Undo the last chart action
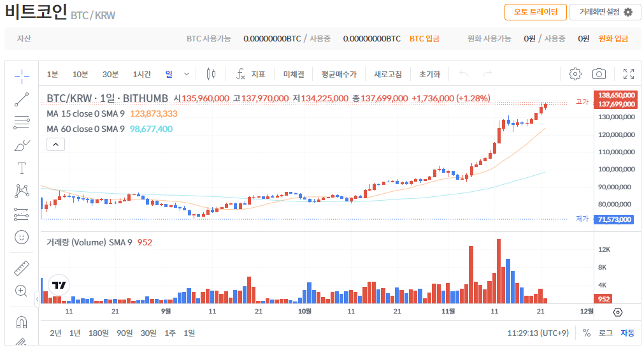The width and height of the screenshot is (644, 348). (463, 73)
